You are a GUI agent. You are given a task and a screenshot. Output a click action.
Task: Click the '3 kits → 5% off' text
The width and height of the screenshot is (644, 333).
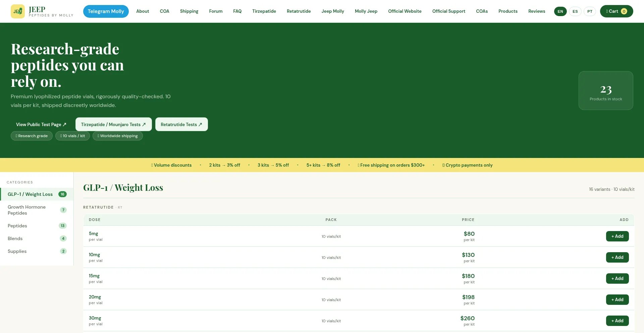pos(273,165)
